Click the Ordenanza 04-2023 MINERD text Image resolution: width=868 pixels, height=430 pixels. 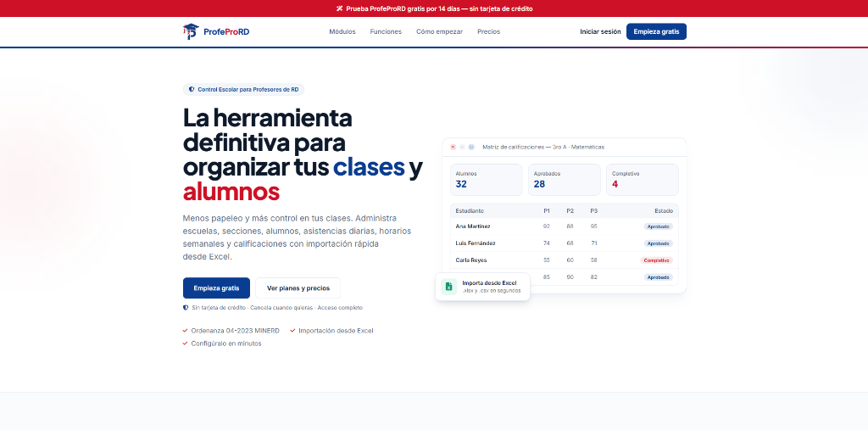pos(236,331)
